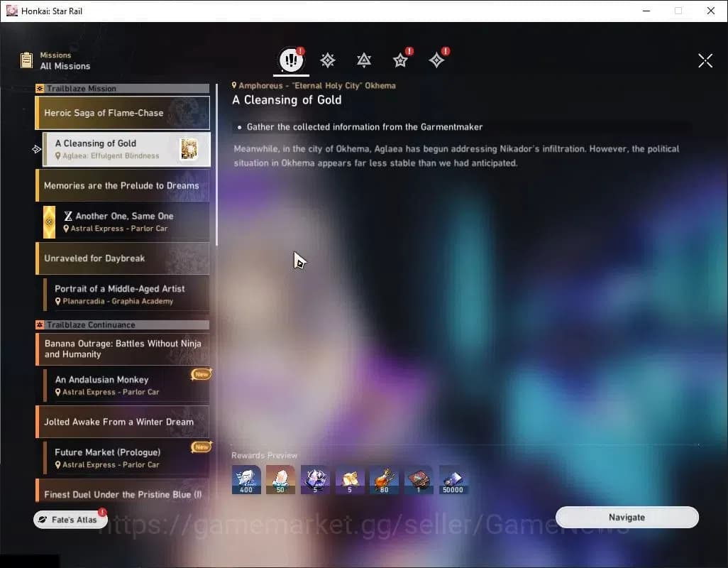Select the All Missions tab icon
Viewport: 728px width, 568px height.
coord(291,60)
